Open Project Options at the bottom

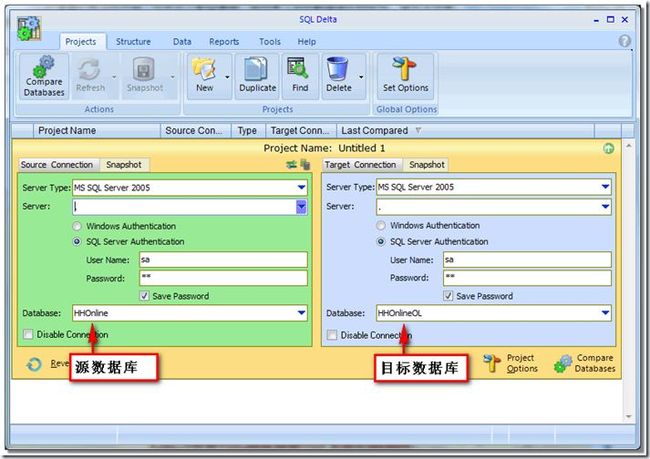click(x=510, y=363)
